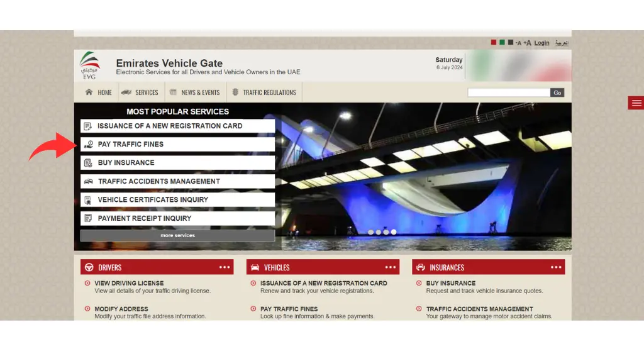The width and height of the screenshot is (644, 351).
Task: Click the Vehicles car icon
Action: coord(255,267)
